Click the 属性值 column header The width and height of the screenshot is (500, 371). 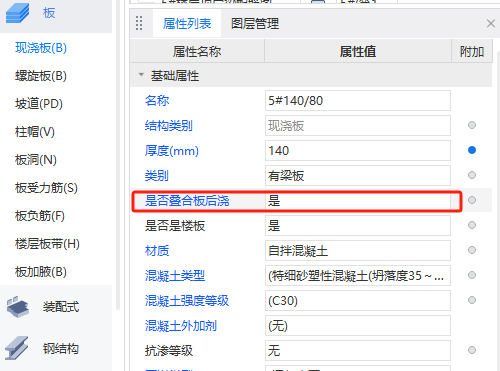pyautogui.click(x=358, y=51)
